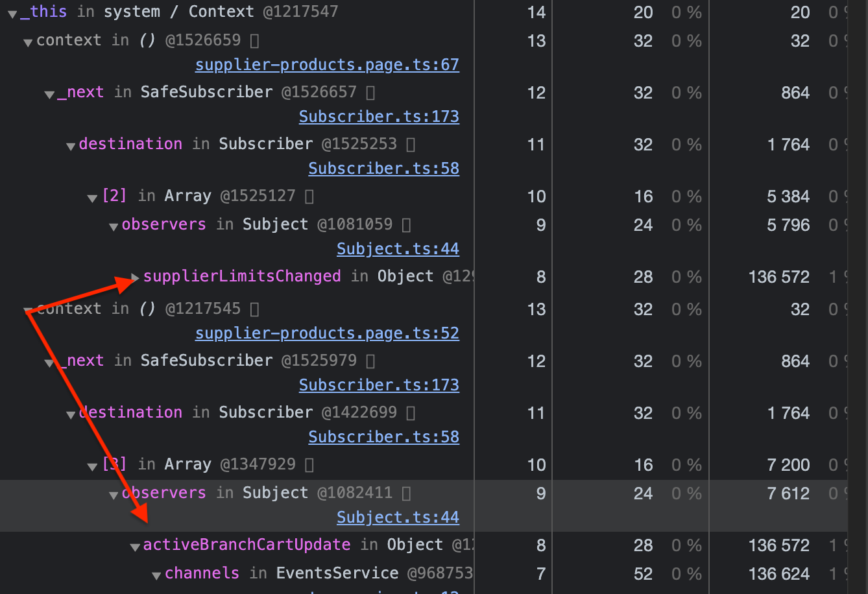Click square icon beside SafeSubscriber @1526657
This screenshot has height=594, width=868.
[370, 93]
